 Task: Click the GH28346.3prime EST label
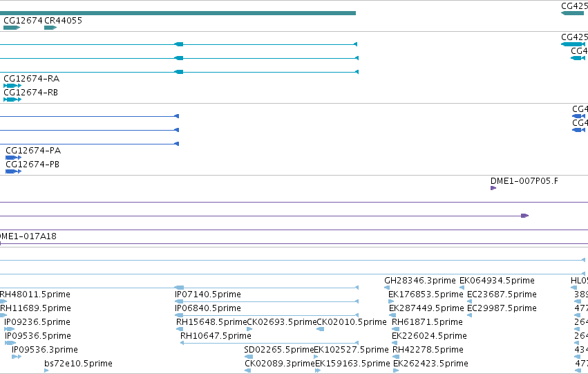420,281
